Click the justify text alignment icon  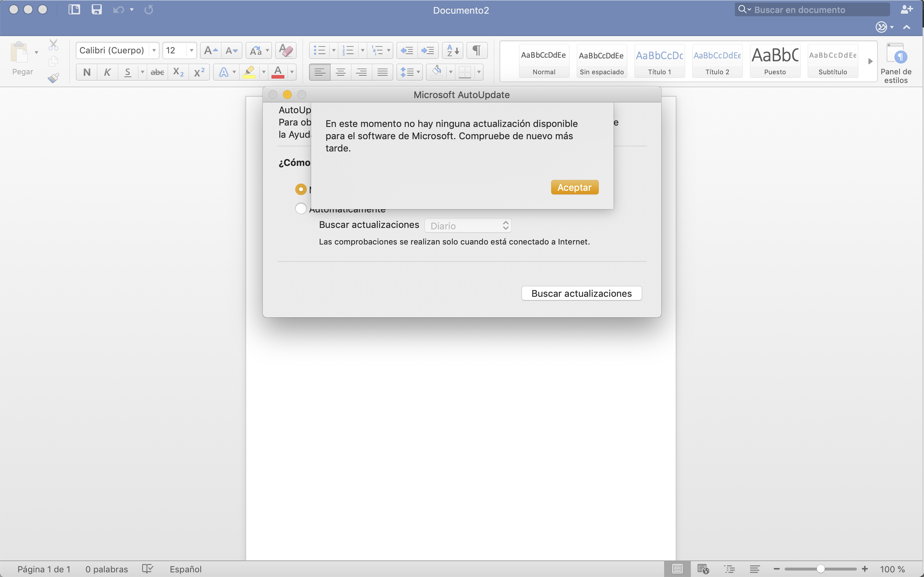coord(382,72)
